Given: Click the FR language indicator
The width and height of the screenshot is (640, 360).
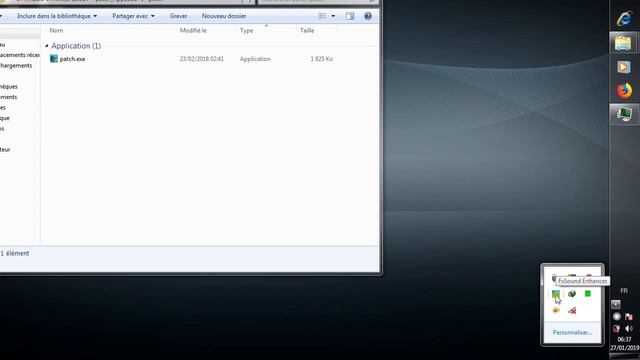Looking at the screenshot, I should point(624,291).
